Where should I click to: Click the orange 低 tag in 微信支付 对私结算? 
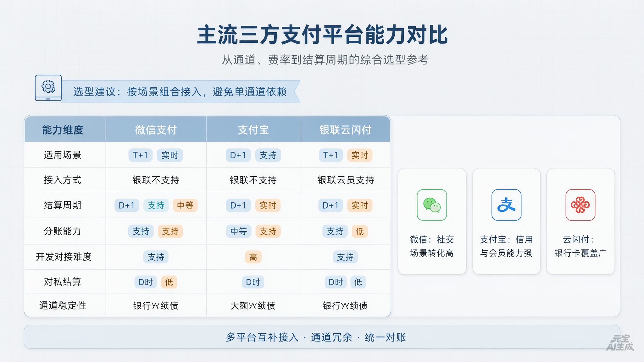tap(169, 282)
